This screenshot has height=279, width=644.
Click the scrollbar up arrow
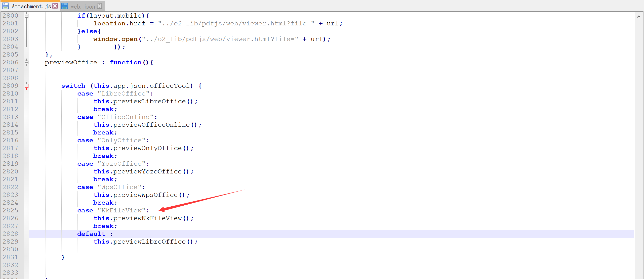click(x=639, y=17)
